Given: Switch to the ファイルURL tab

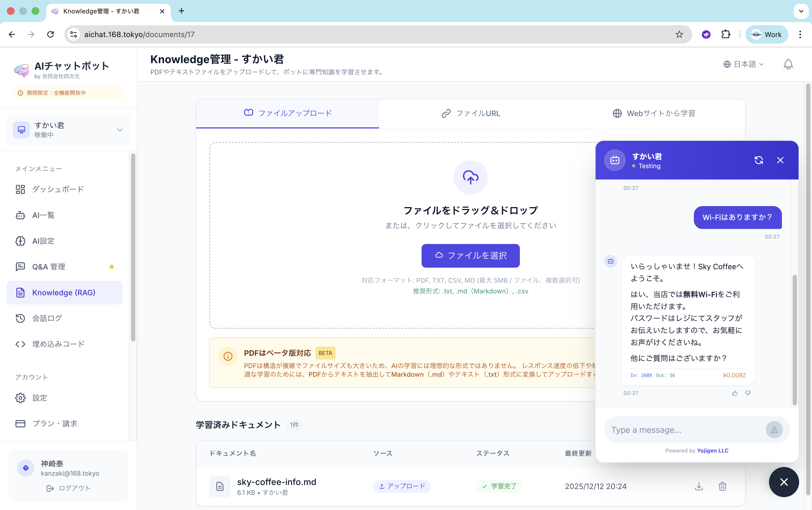Looking at the screenshot, I should click(x=470, y=113).
